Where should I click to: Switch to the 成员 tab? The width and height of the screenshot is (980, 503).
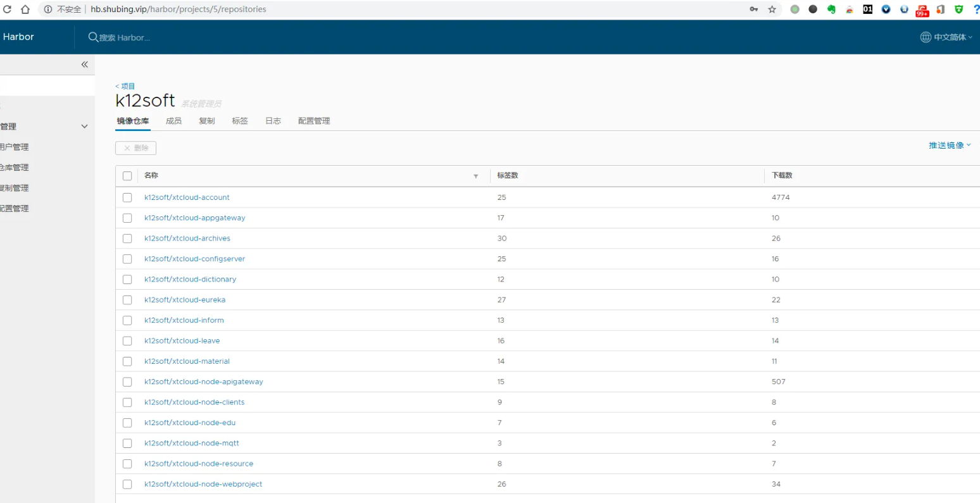[173, 121]
